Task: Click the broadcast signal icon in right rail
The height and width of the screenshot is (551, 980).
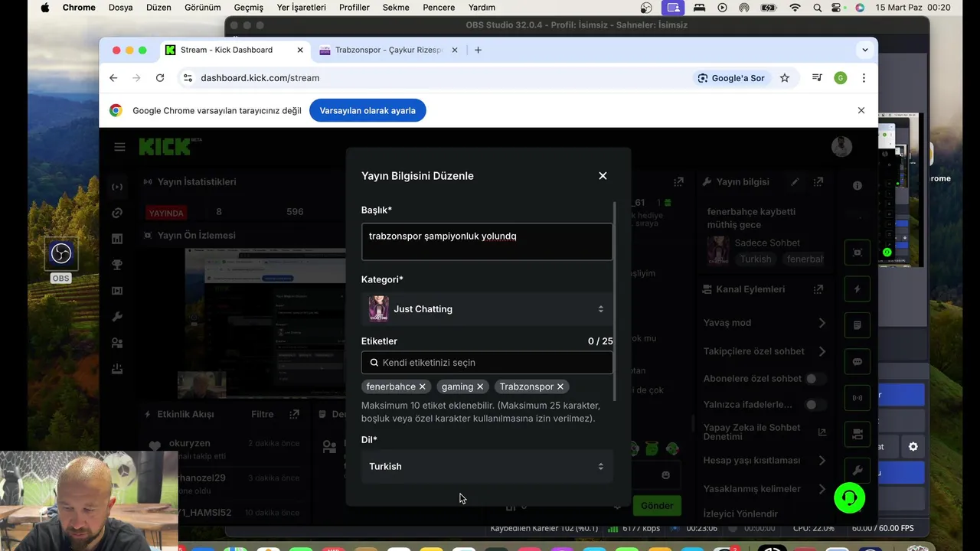Action: tap(857, 398)
